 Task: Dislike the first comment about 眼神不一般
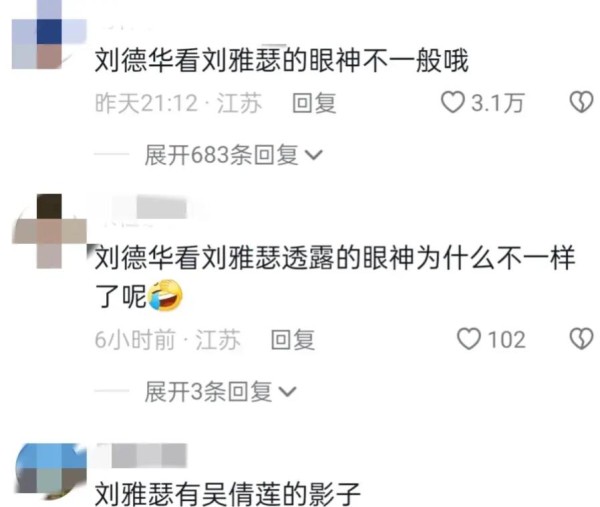tap(581, 103)
